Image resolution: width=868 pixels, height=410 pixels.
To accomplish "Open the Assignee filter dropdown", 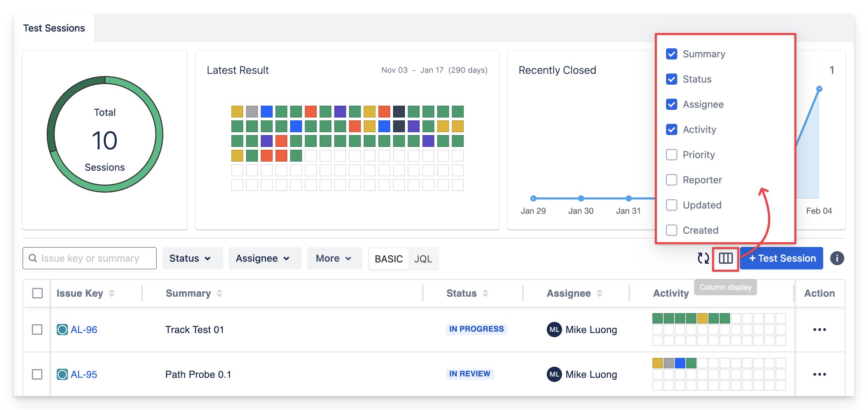I will (x=264, y=258).
